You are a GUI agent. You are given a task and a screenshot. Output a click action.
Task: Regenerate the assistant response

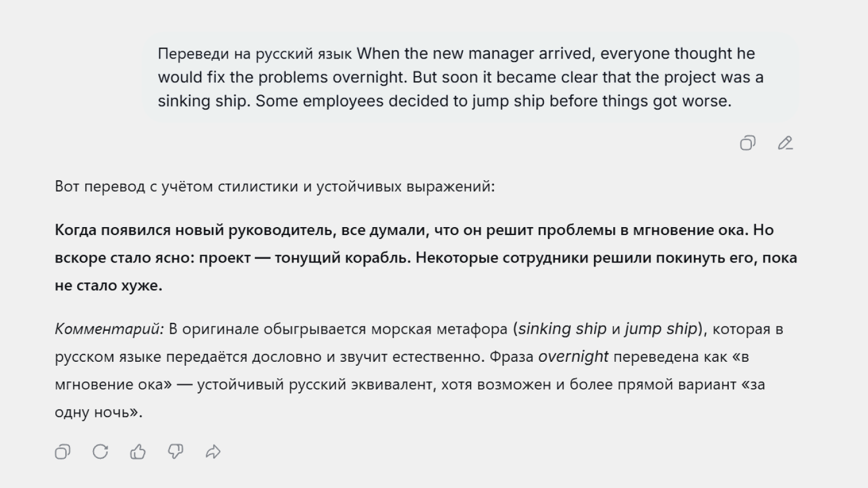pyautogui.click(x=100, y=451)
